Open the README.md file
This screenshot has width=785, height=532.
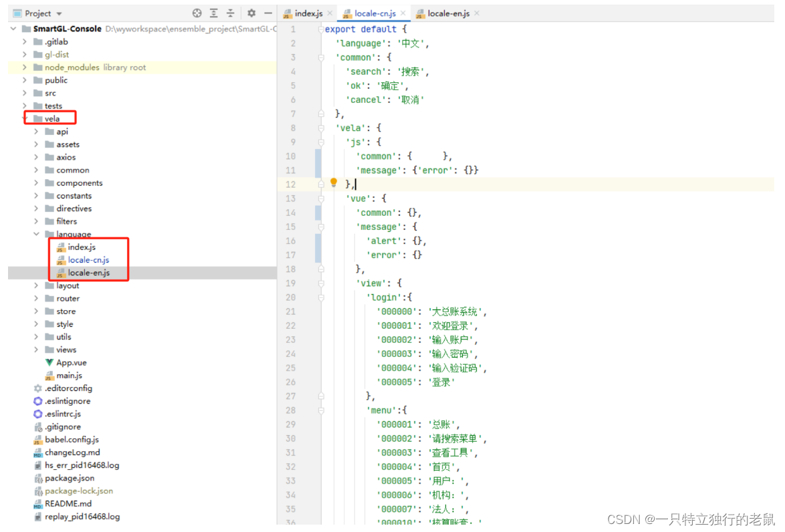68,504
